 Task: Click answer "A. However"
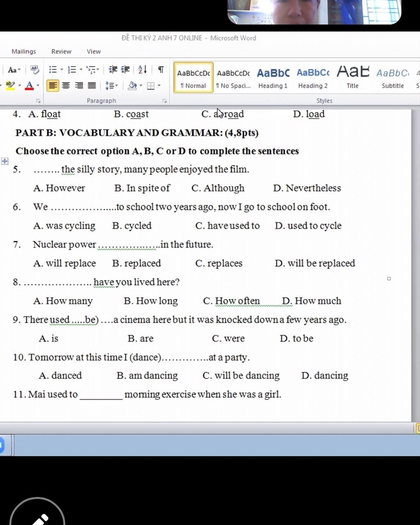pos(59,188)
